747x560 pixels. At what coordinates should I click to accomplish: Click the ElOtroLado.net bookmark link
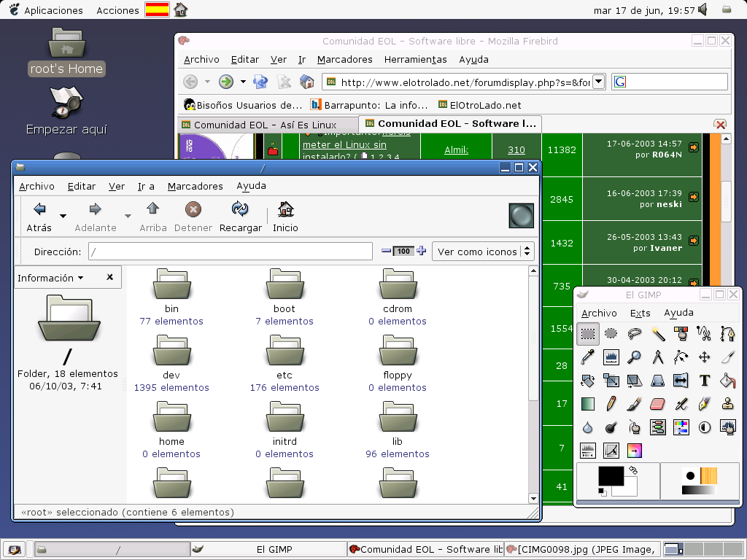pyautogui.click(x=480, y=105)
